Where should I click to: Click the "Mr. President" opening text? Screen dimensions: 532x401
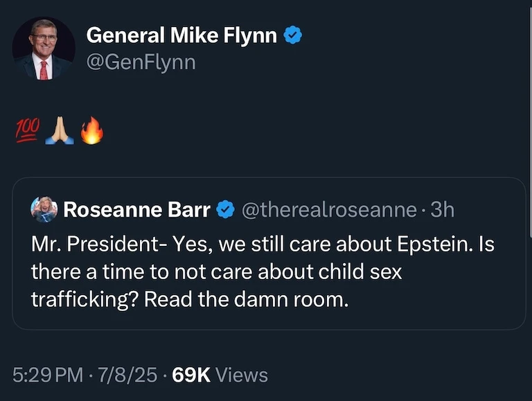[96, 244]
